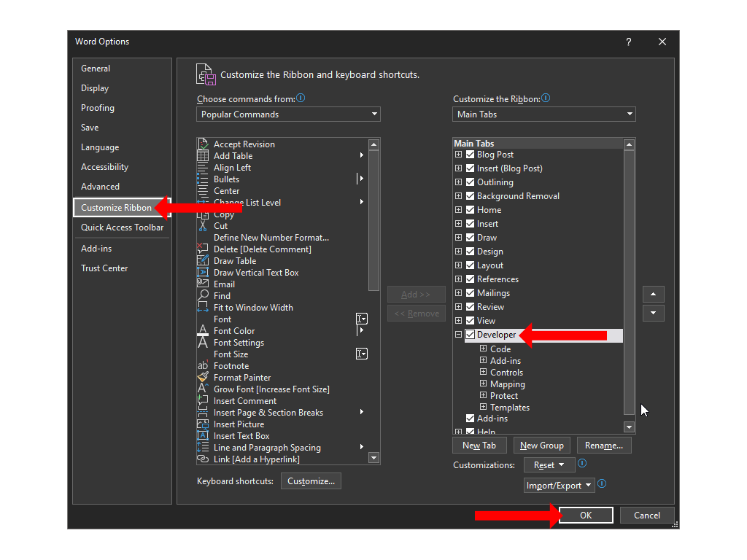The image size is (747, 560).
Task: Click the info icon beside Customize the Ribbon
Action: click(x=546, y=98)
